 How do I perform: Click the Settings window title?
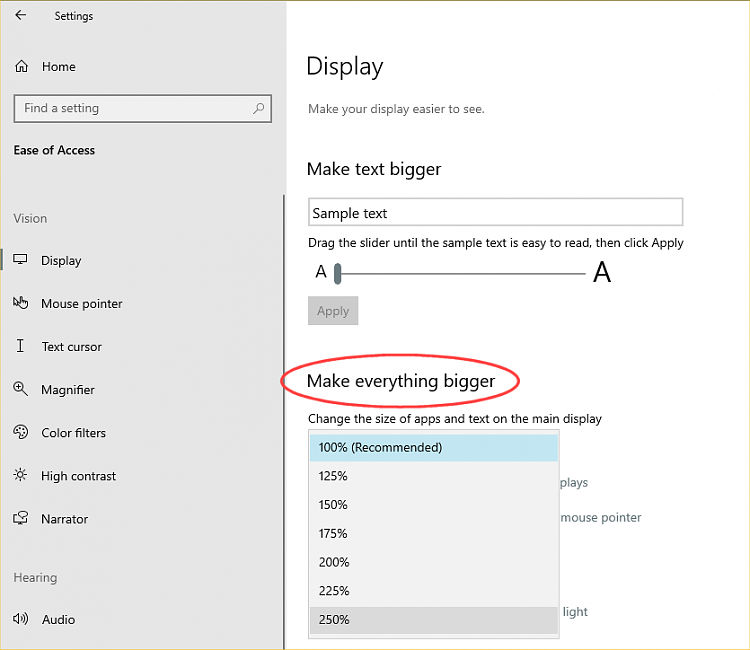(x=74, y=16)
